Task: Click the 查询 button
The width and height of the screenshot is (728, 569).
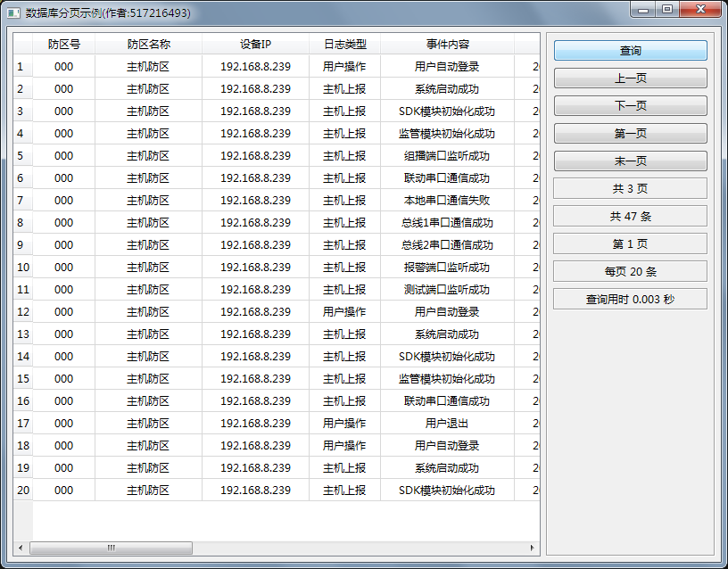Action: point(630,51)
